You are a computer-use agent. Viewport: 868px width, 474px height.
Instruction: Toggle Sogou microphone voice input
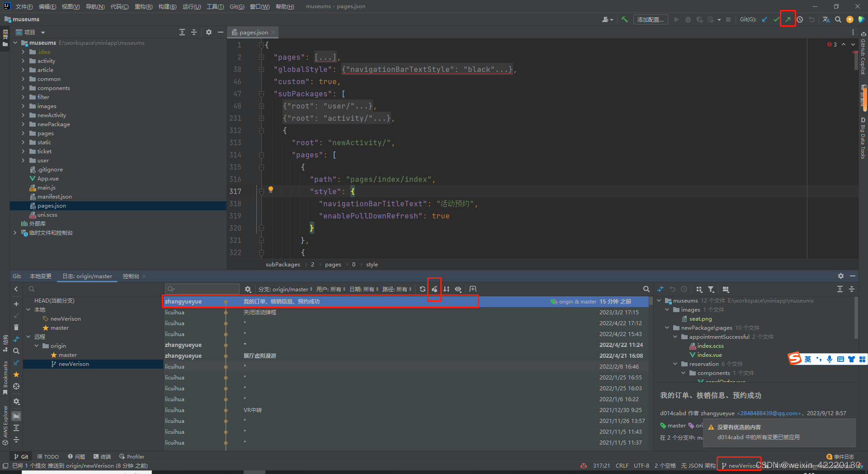click(829, 359)
